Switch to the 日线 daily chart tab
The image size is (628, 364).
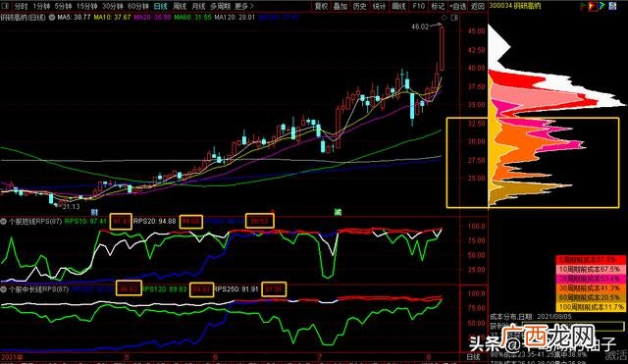pyautogui.click(x=160, y=6)
